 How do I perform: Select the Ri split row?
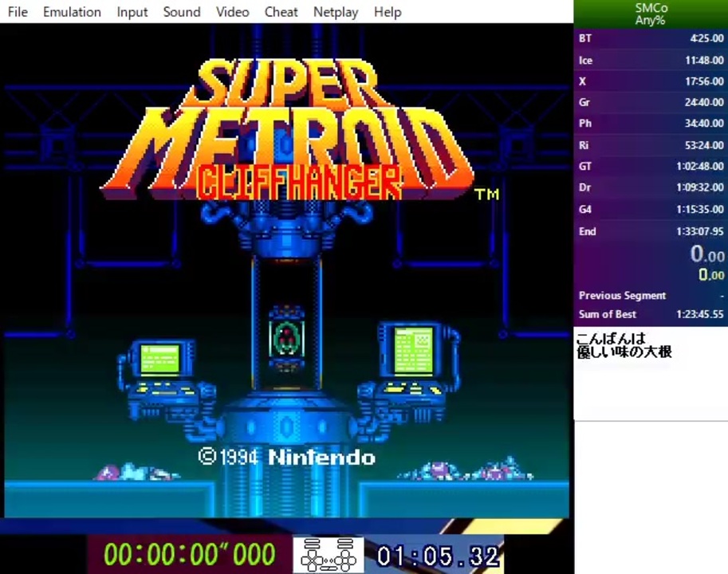[x=651, y=145]
